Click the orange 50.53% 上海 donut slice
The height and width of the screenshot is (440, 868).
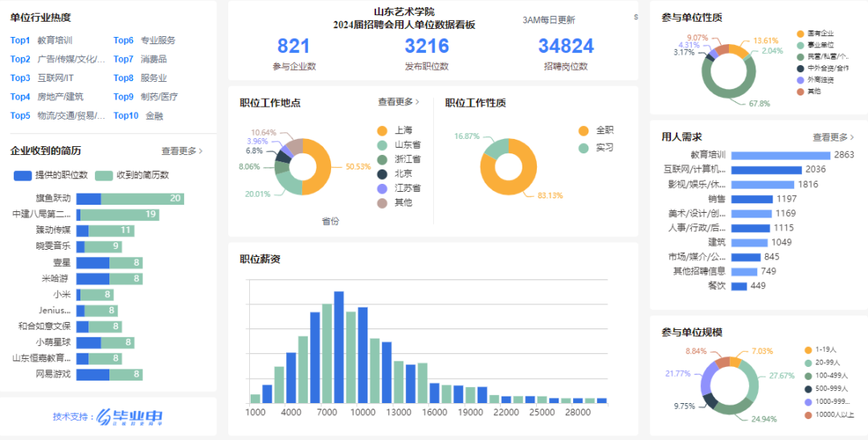tap(323, 166)
